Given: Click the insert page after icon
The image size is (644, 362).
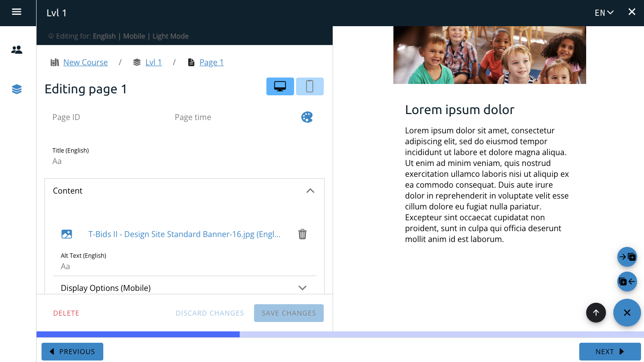Looking at the screenshot, I should coord(627,257).
